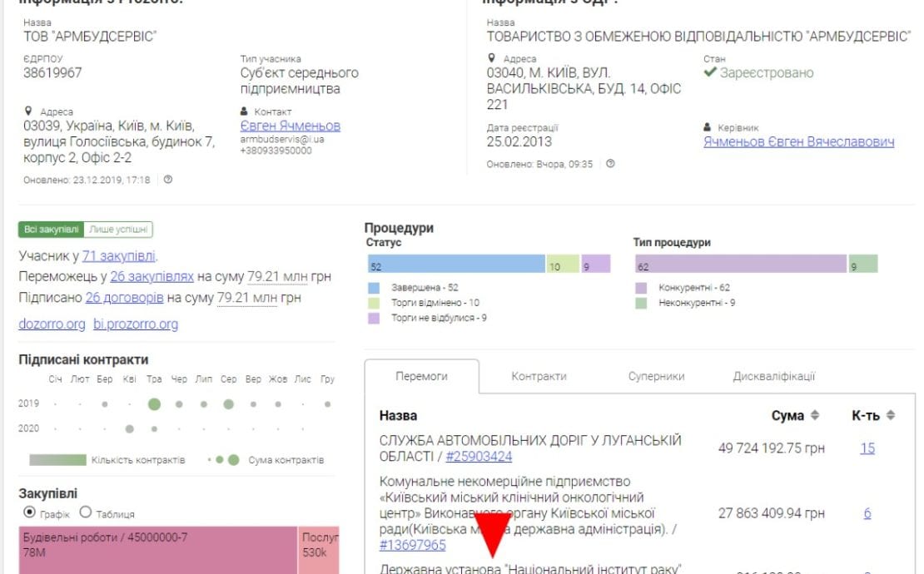Click the amount '27 863 409.94 грн'
This screenshot has height=574, width=924.
772,513
